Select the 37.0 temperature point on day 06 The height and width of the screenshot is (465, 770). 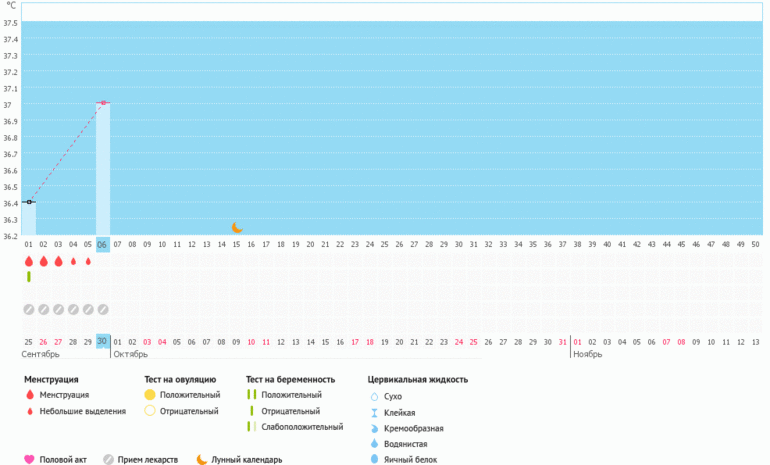coord(103,103)
